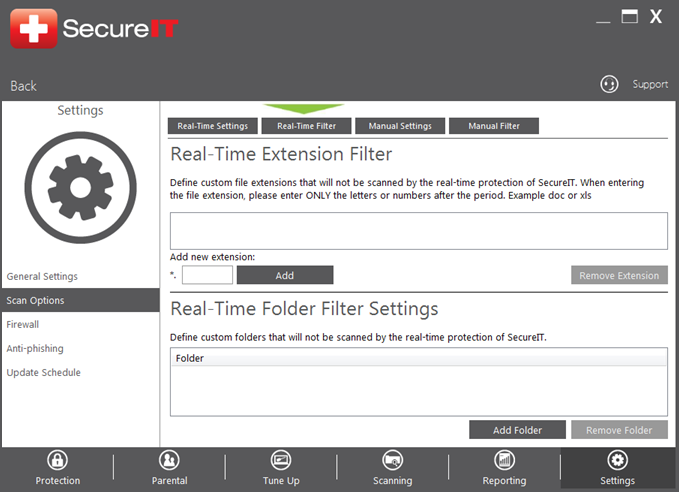Open the Manual Settings tab
This screenshot has height=492, width=679.
click(x=400, y=126)
